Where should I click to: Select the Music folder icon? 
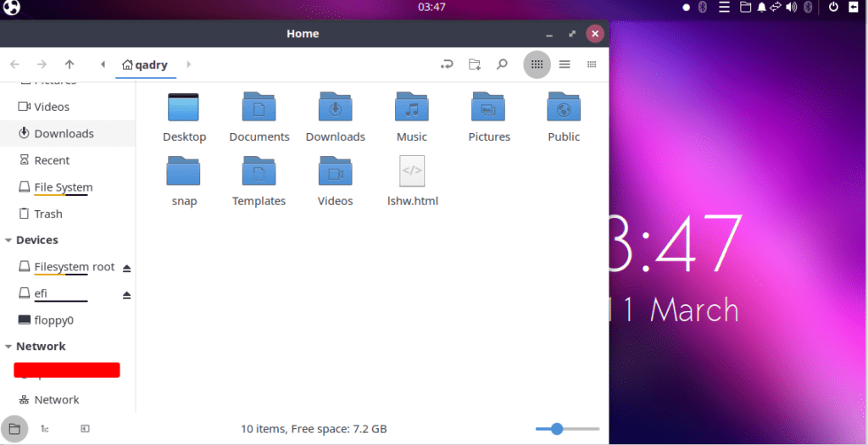pos(411,106)
